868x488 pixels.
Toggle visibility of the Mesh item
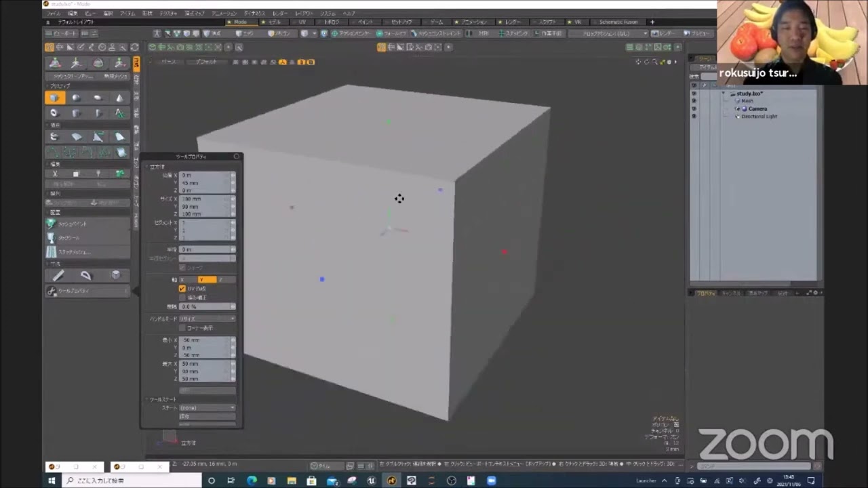pyautogui.click(x=693, y=101)
